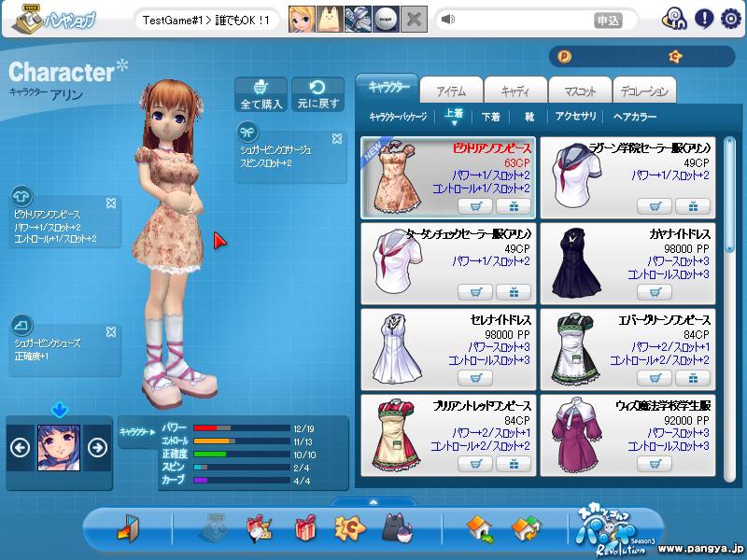Gift the エバーグリーンワンピース item
Viewport: 747px width, 560px height.
[693, 378]
